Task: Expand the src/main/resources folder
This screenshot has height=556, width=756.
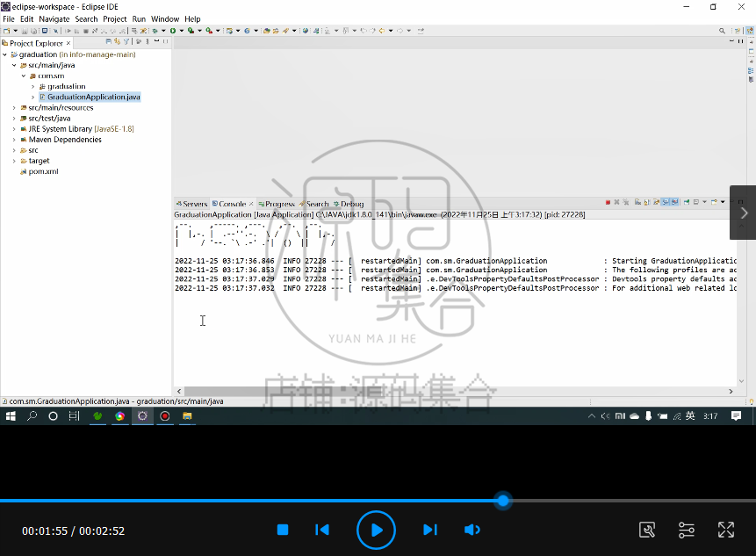Action: (13, 107)
